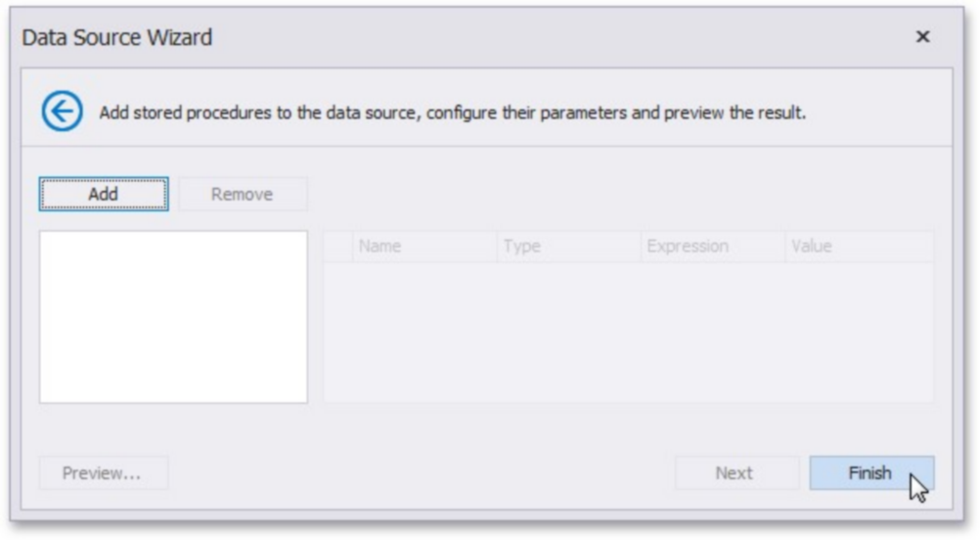Click empty title bar space beside close button
The width and height of the screenshot is (980, 540).
click(x=587, y=38)
